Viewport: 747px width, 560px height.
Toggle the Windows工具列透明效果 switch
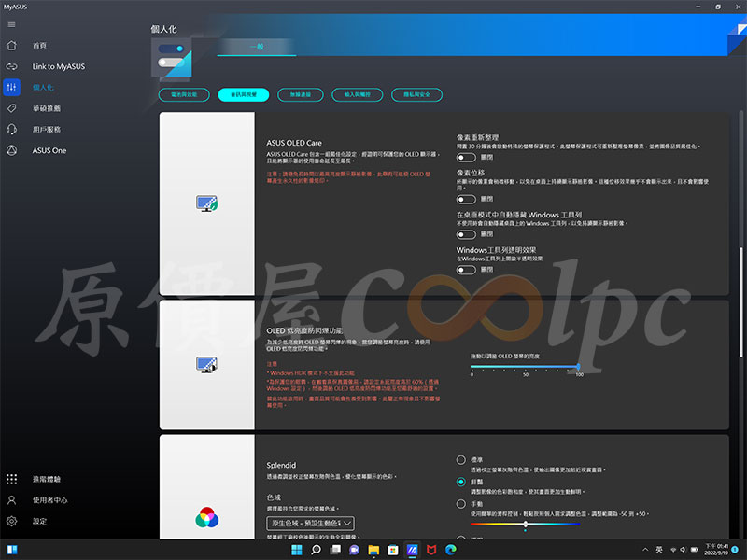click(x=466, y=270)
